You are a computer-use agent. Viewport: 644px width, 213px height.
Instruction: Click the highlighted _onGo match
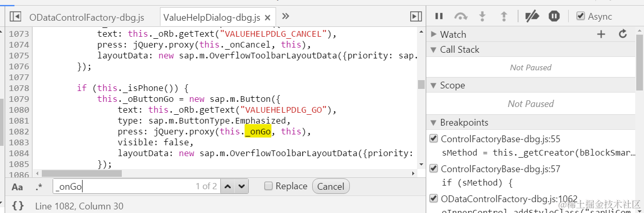pos(258,131)
